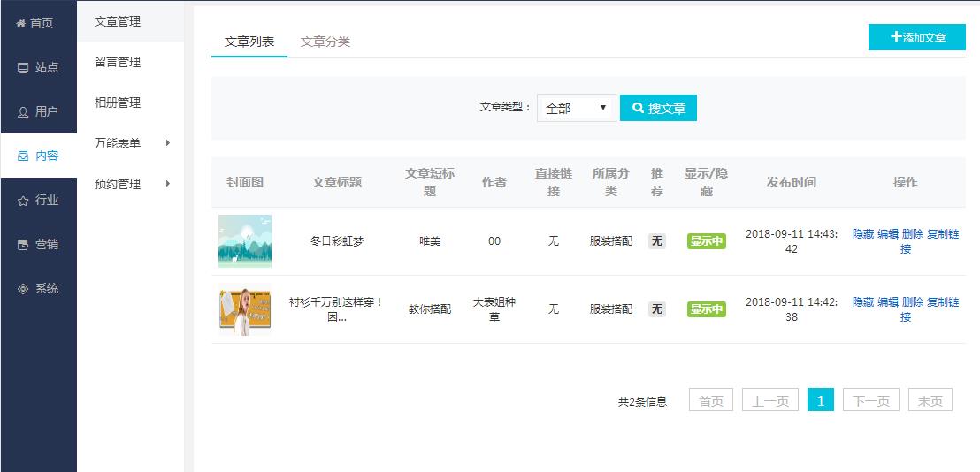This screenshot has height=472, width=980.
Task: Click the magnifier icon in 搜文章 button
Action: 638,108
